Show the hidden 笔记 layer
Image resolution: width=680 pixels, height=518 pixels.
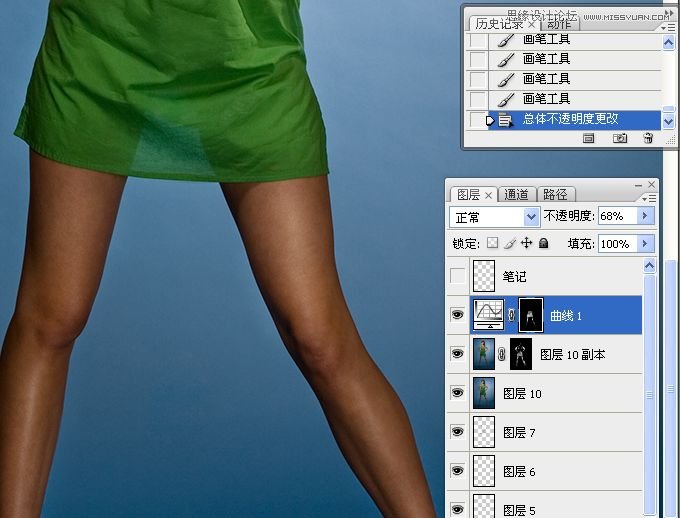(458, 276)
